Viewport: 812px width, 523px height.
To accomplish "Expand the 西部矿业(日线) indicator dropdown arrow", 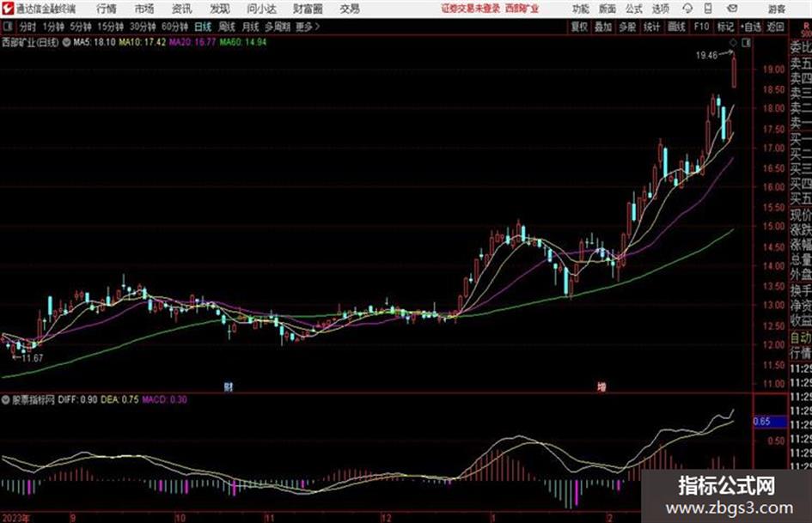I will [67, 42].
